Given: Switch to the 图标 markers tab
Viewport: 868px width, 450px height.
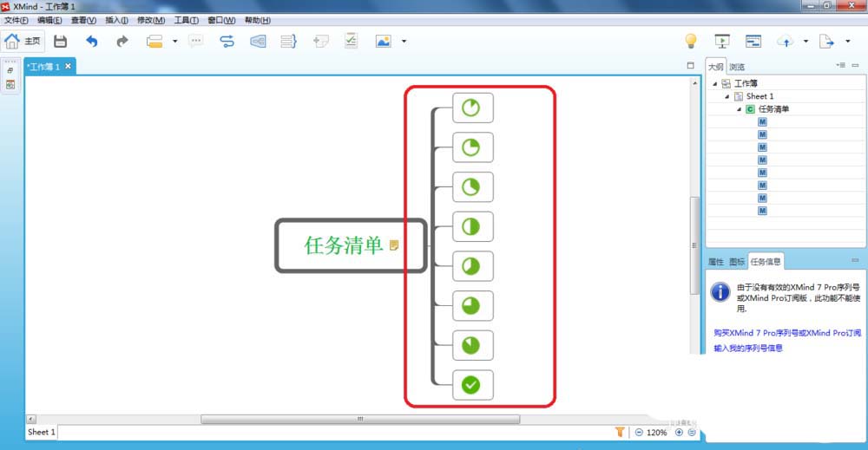Looking at the screenshot, I should click(737, 262).
